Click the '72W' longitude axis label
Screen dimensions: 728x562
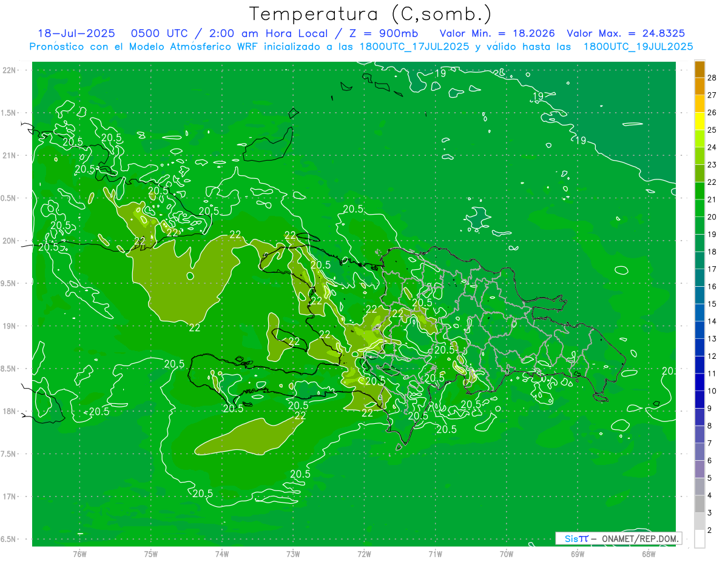coord(364,554)
